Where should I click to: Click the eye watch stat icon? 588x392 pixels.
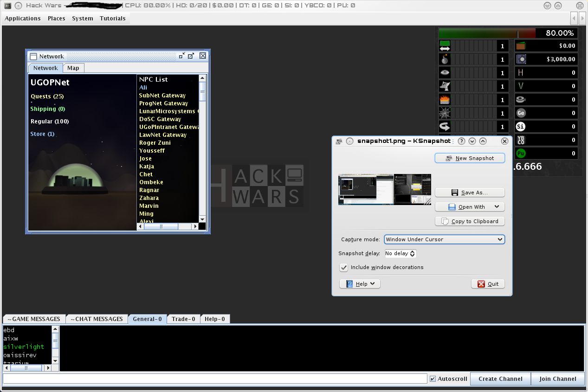445,73
